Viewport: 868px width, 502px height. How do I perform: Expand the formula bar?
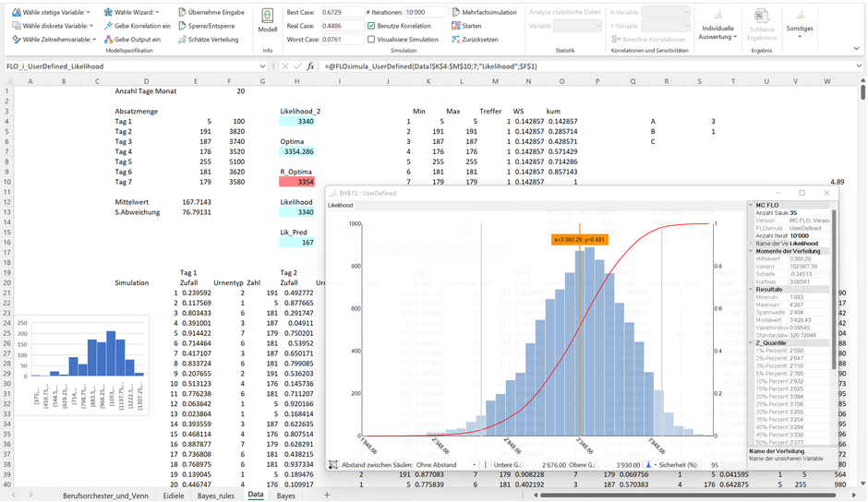(x=859, y=66)
